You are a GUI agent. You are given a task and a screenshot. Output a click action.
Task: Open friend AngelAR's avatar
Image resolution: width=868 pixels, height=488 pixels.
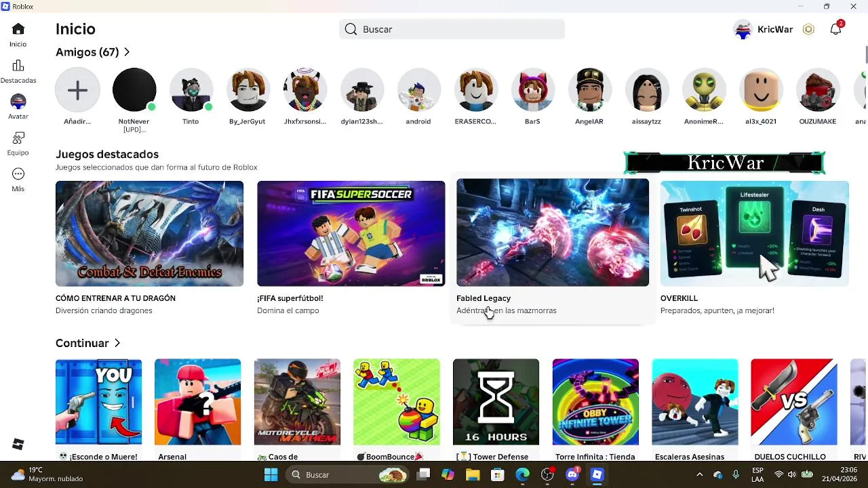(x=589, y=89)
